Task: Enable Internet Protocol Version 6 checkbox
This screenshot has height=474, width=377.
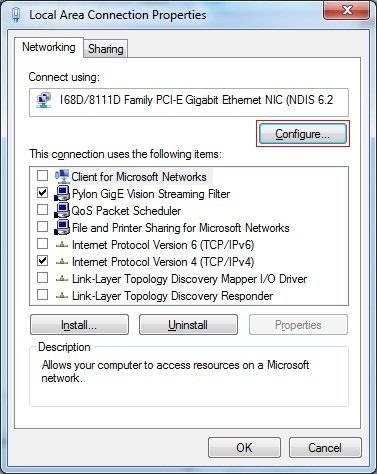Action: [x=42, y=243]
